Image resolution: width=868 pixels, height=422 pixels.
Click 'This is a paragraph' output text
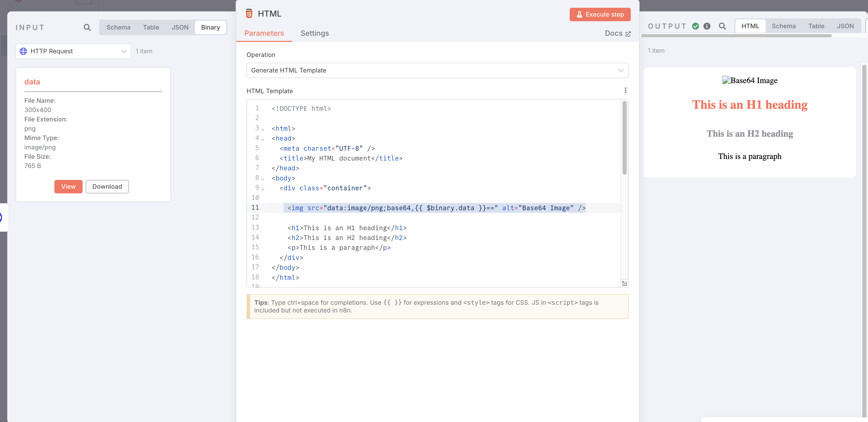coord(750,156)
